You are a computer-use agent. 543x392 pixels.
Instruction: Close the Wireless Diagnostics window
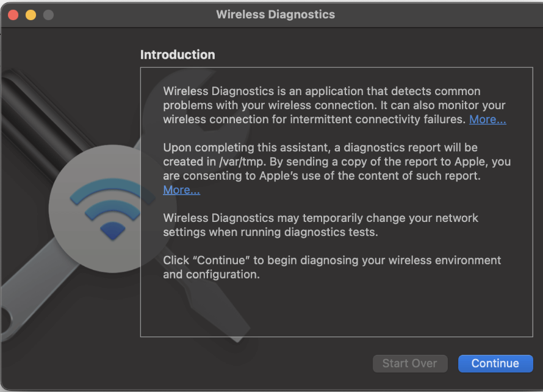coord(13,15)
